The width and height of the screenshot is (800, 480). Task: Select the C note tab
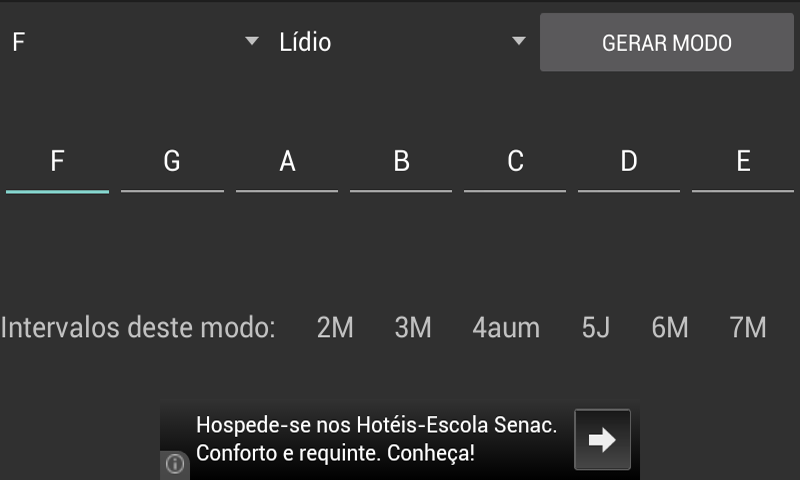pyautogui.click(x=515, y=162)
